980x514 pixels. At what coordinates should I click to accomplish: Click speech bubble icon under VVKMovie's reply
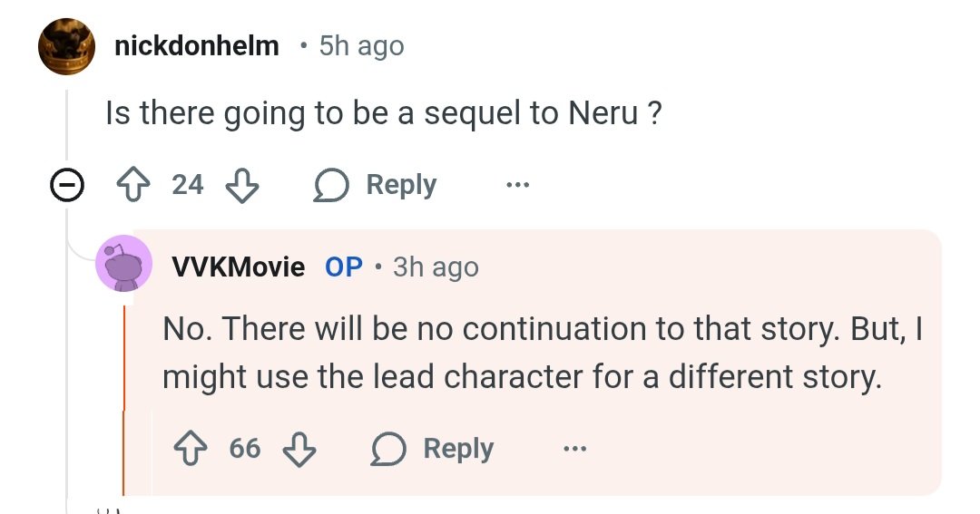coord(389,449)
